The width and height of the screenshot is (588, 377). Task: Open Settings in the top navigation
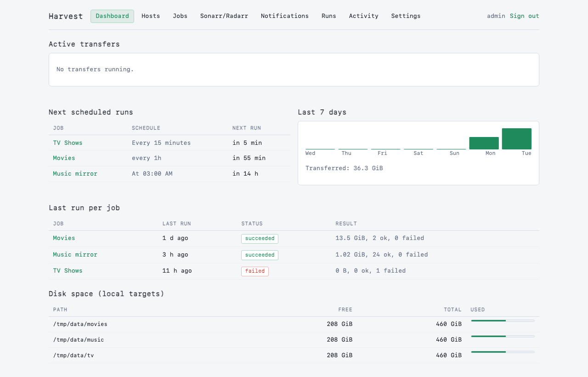pos(406,16)
